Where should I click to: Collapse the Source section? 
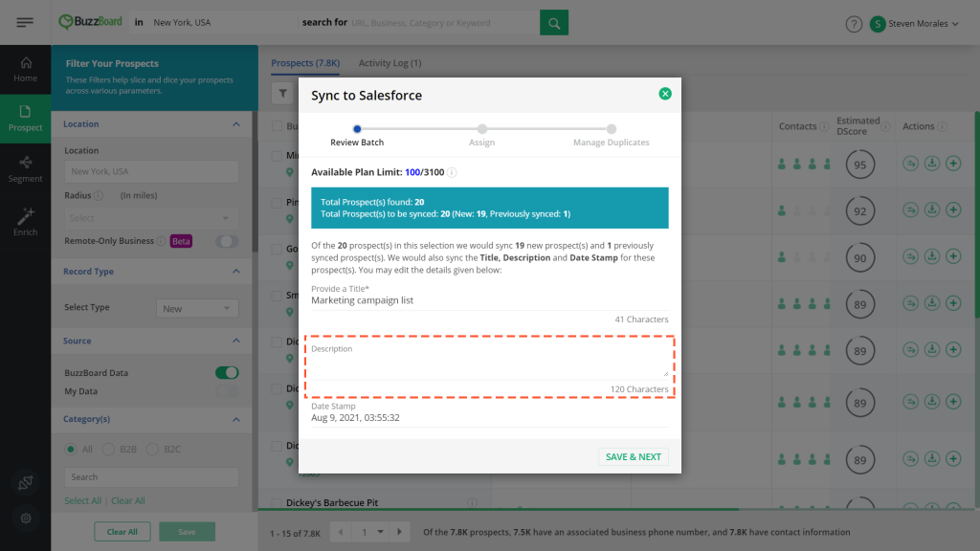pyautogui.click(x=236, y=342)
